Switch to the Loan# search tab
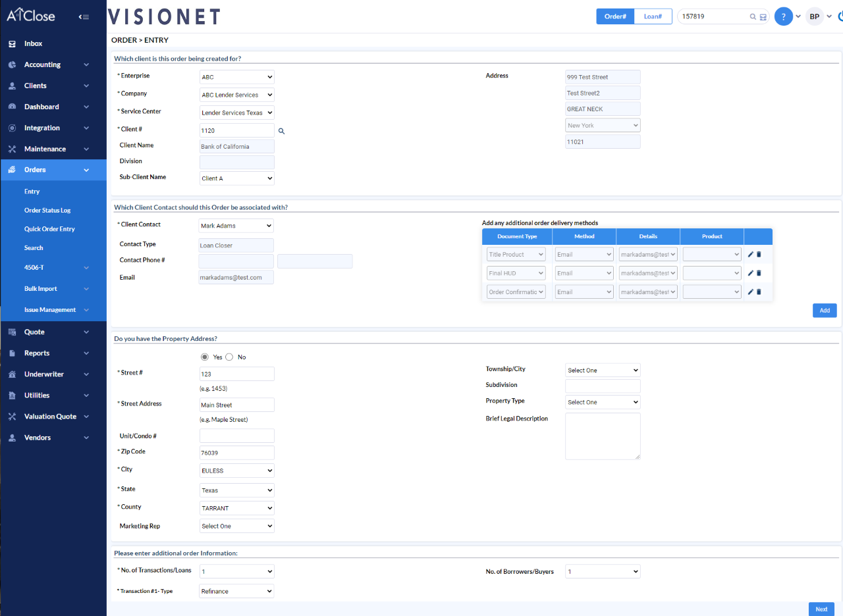This screenshot has height=616, width=843. point(653,16)
